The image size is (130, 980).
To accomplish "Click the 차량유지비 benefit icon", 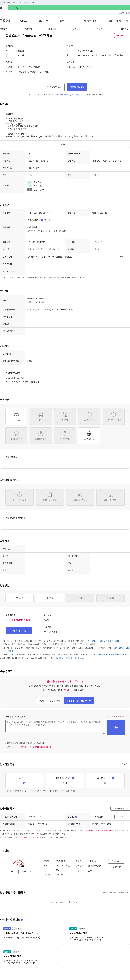I will 65,417.
